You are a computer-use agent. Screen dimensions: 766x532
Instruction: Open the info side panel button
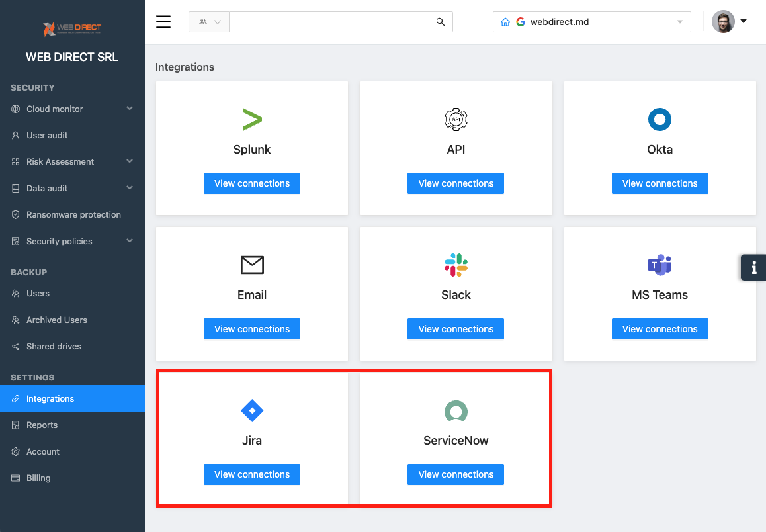tap(753, 267)
